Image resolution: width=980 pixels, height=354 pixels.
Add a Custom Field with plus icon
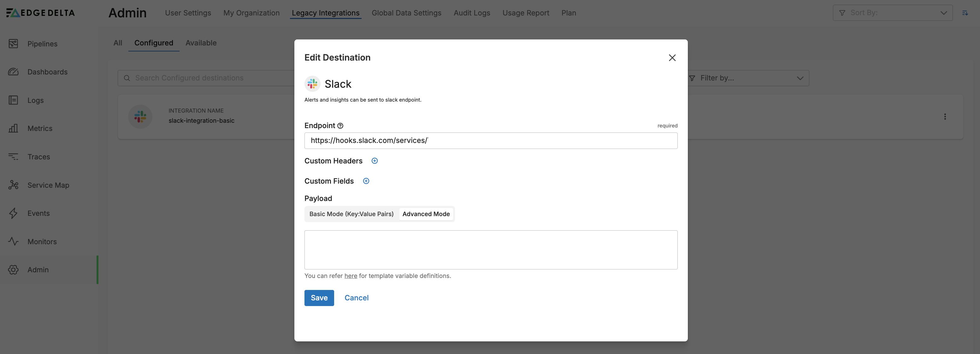pyautogui.click(x=366, y=181)
